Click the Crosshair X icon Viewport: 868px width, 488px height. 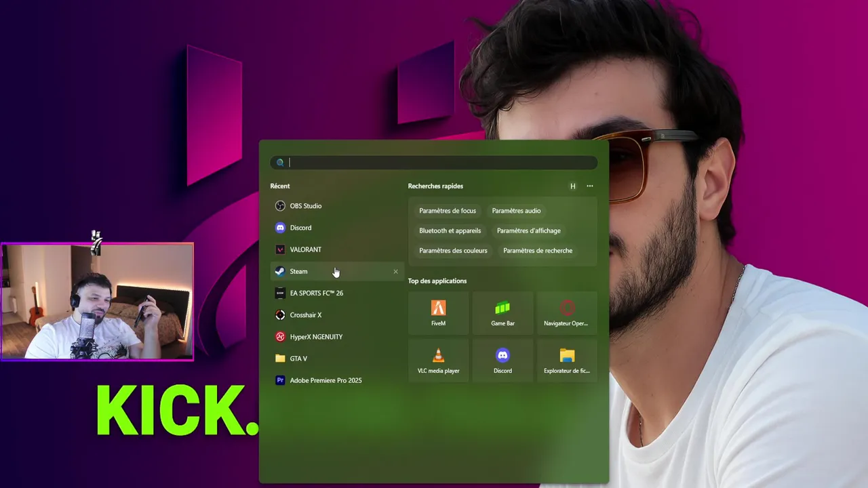280,315
